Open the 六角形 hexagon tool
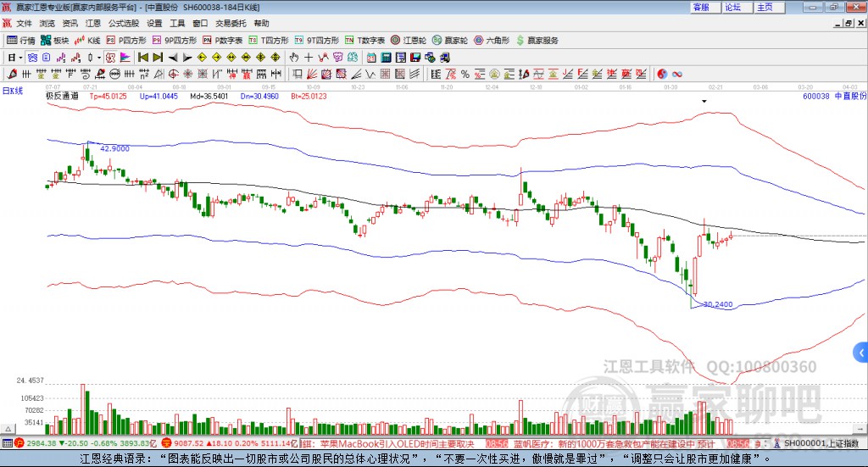This screenshot has height=467, width=868. pyautogui.click(x=491, y=40)
